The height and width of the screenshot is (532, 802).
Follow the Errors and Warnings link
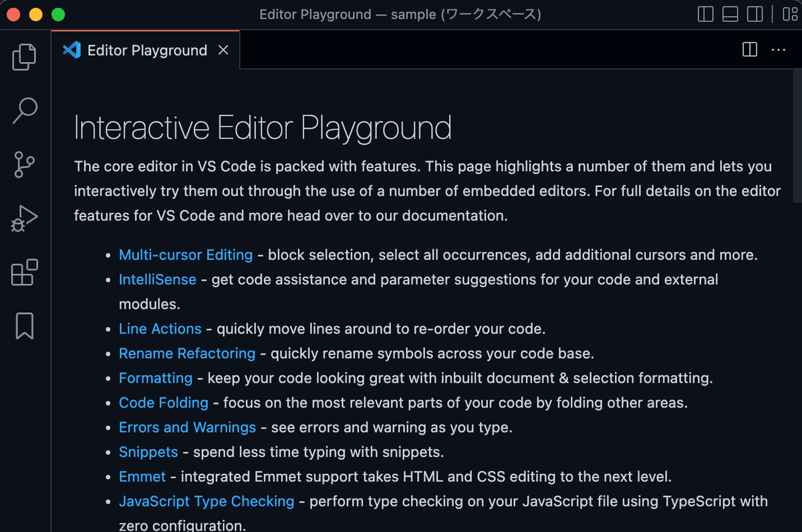[x=188, y=427]
